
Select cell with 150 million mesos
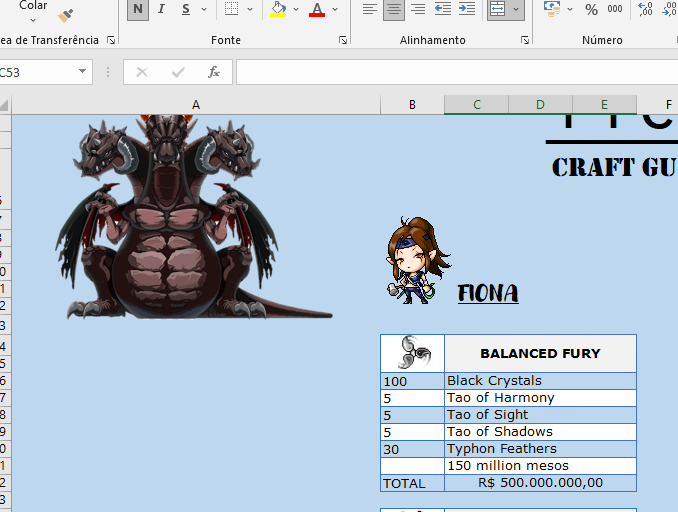tap(540, 466)
